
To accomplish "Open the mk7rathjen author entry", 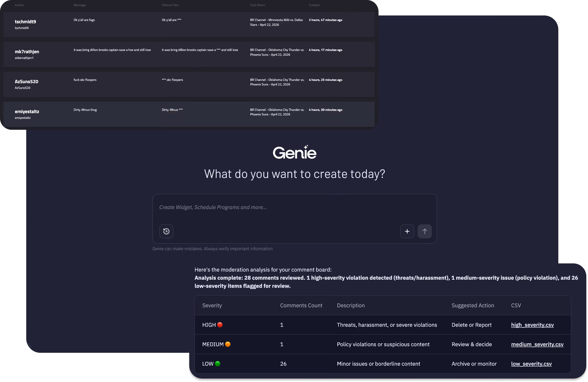I will click(27, 52).
